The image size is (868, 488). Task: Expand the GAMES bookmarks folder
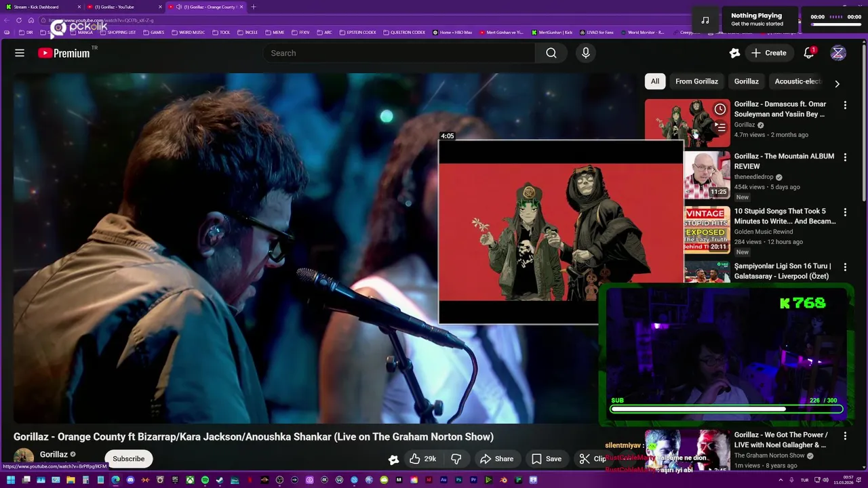pos(153,33)
